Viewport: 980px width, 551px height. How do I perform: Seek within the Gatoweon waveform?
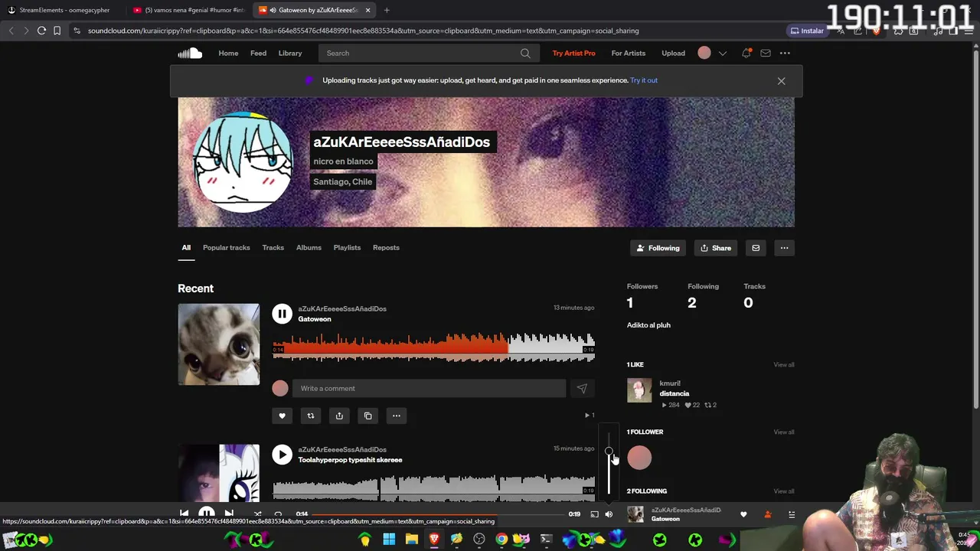(x=433, y=347)
